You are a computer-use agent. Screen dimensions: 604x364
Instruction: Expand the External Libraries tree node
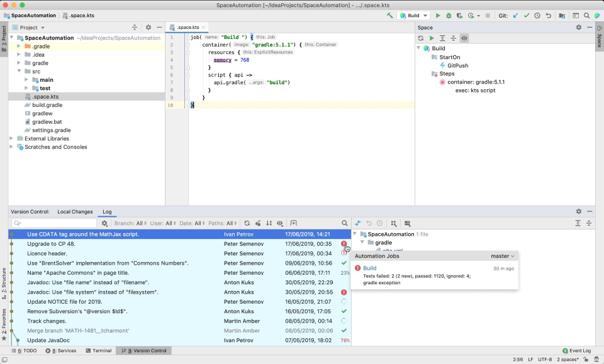click(x=13, y=138)
